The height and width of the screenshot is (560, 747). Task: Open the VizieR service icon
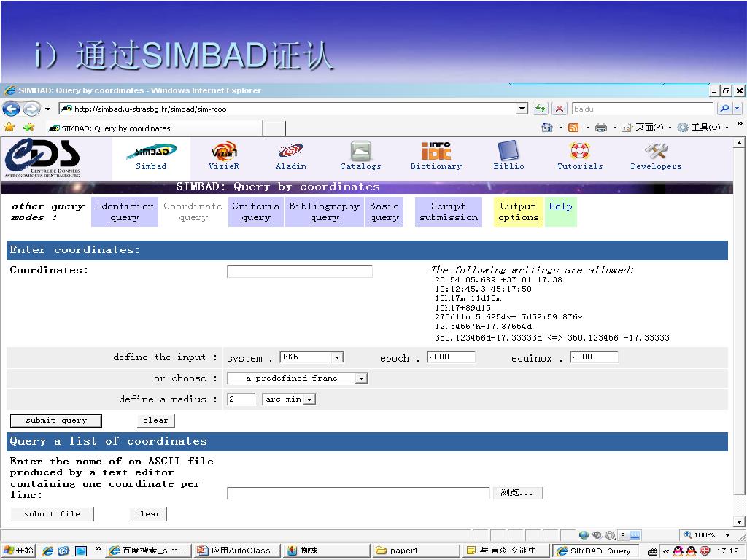(x=223, y=156)
